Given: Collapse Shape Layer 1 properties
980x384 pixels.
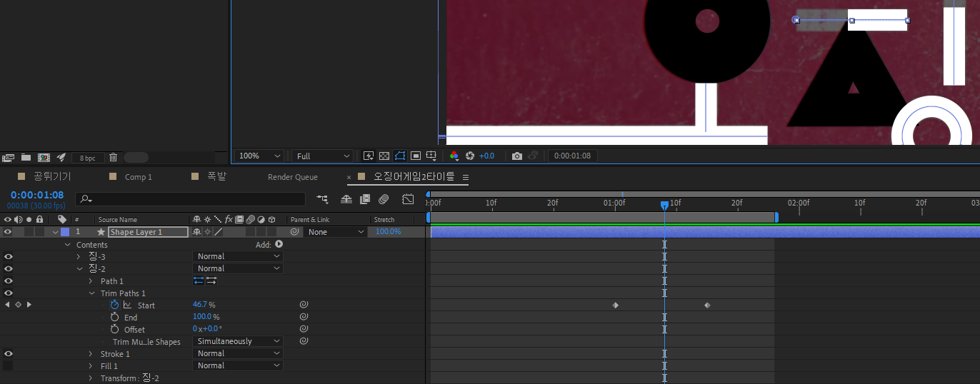Looking at the screenshot, I should coord(56,232).
